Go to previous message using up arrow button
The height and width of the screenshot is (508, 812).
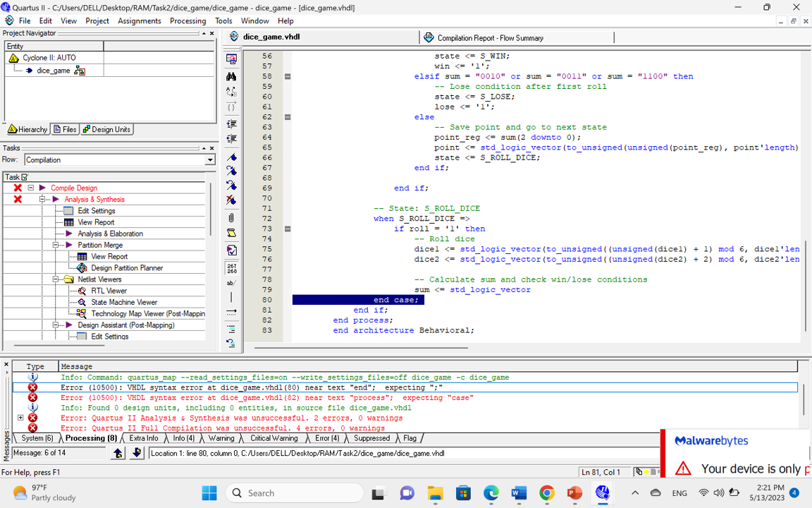(118, 453)
